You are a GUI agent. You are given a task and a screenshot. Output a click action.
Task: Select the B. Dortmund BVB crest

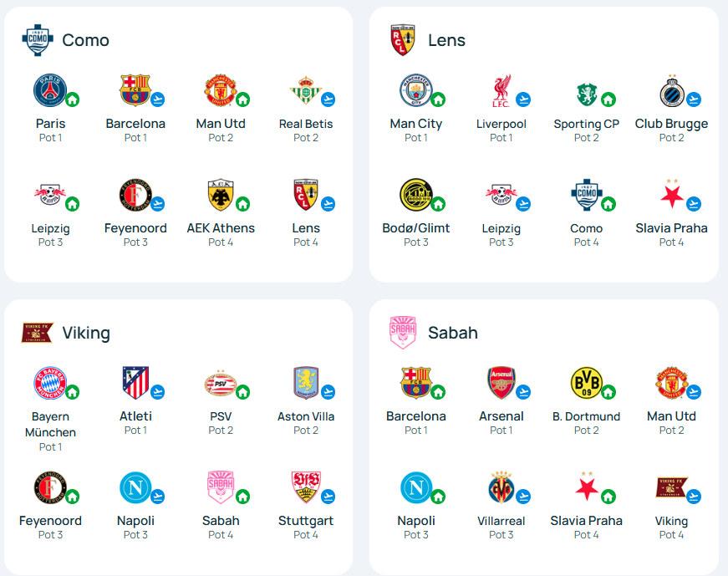(x=586, y=383)
